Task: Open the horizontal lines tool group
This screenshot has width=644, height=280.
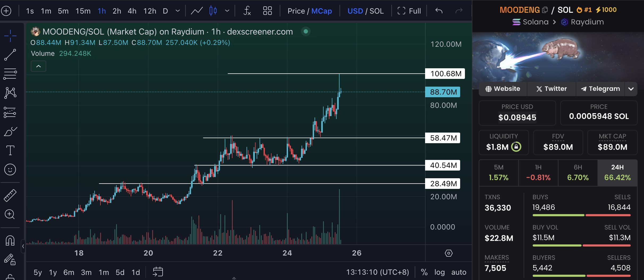Action: pos(10,74)
